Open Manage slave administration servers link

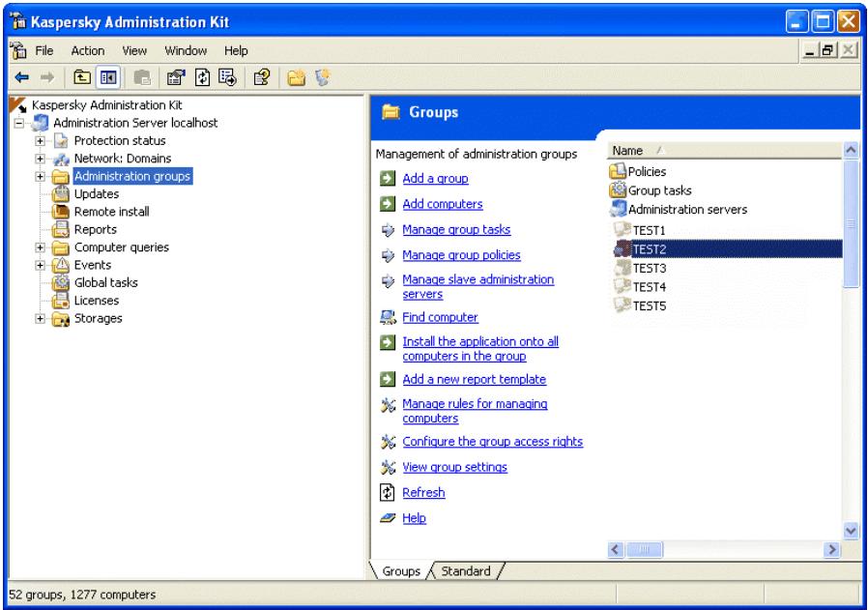[477, 287]
